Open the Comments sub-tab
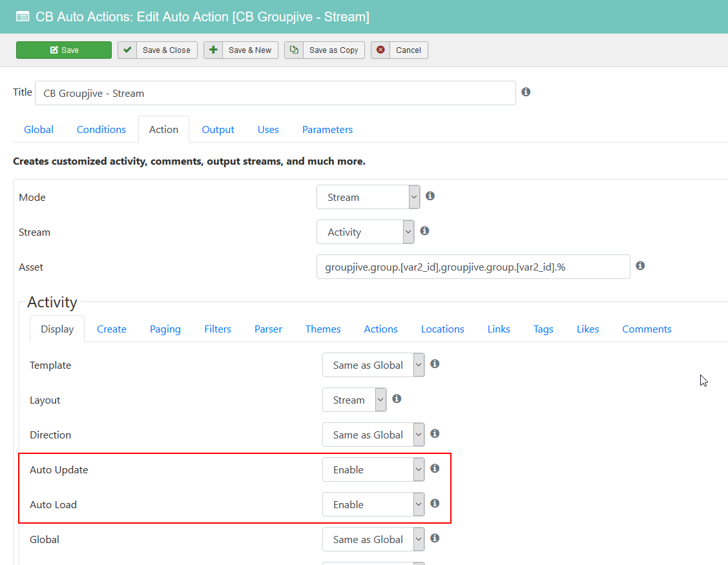The height and width of the screenshot is (565, 728). tap(647, 329)
